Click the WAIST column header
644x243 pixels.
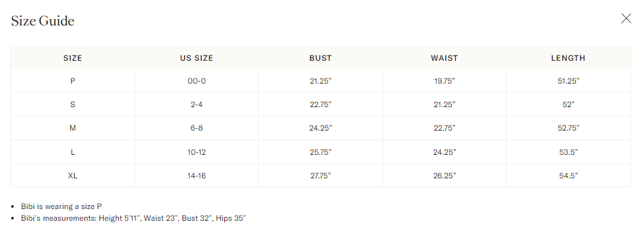pos(445,58)
